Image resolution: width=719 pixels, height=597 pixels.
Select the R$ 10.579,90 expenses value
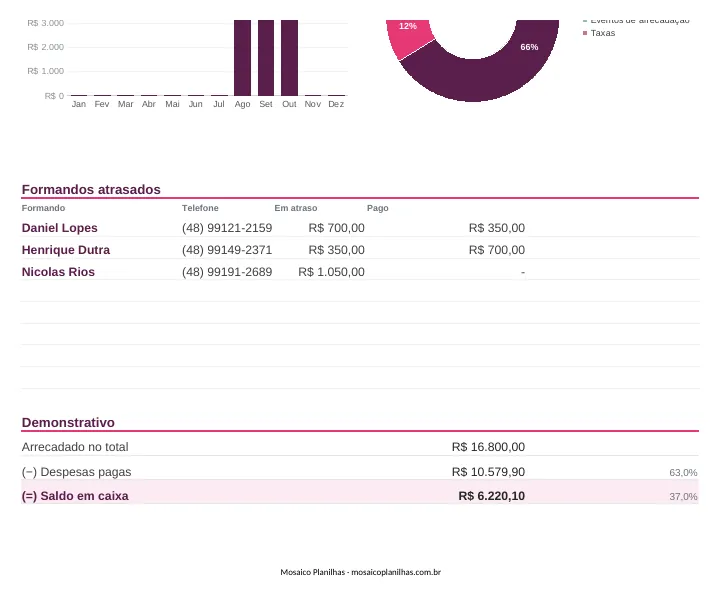(x=488, y=472)
